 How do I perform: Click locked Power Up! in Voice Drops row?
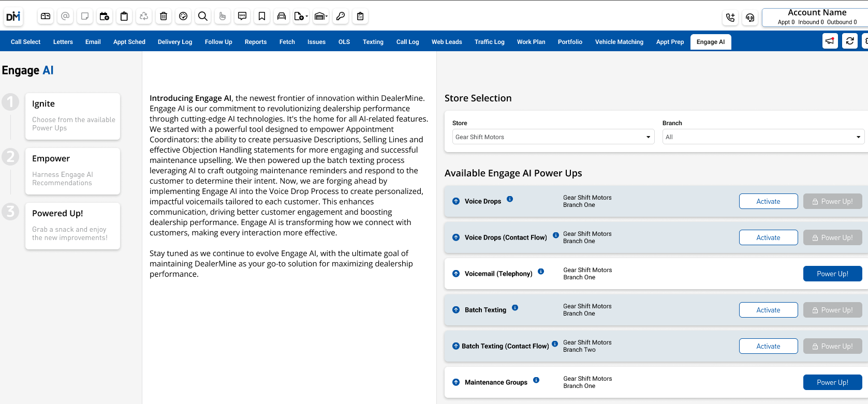click(833, 201)
